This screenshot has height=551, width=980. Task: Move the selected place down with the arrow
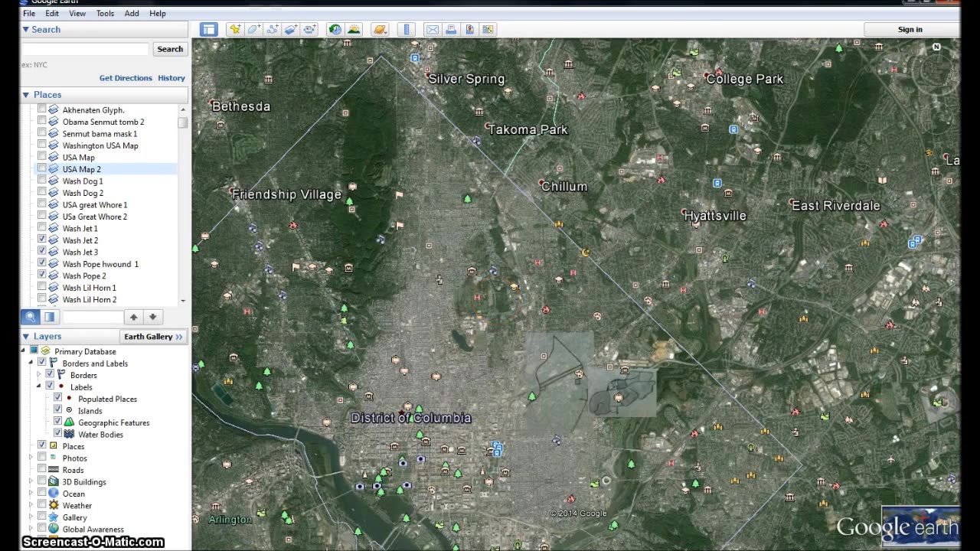(152, 317)
